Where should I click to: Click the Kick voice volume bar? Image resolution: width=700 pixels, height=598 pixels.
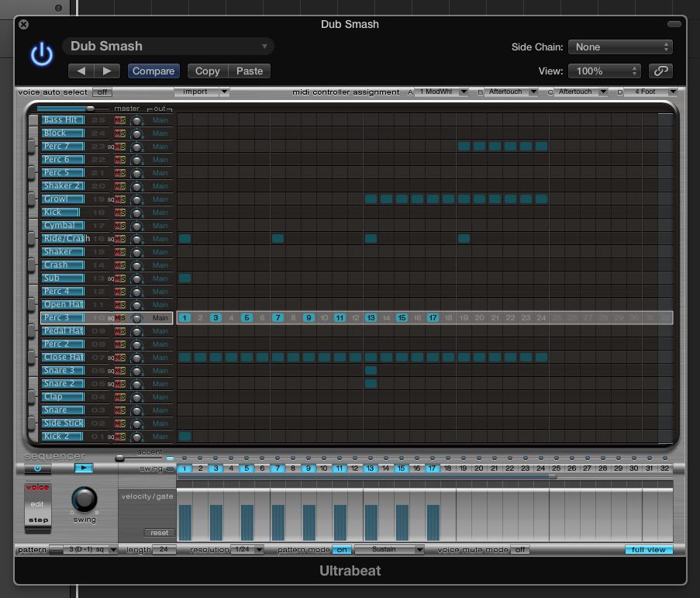click(x=61, y=213)
